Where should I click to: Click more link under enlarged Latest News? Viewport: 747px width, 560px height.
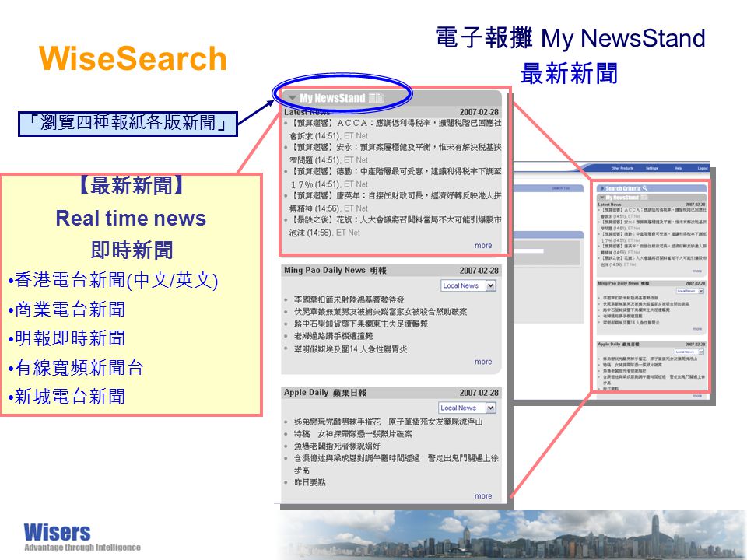pos(483,246)
